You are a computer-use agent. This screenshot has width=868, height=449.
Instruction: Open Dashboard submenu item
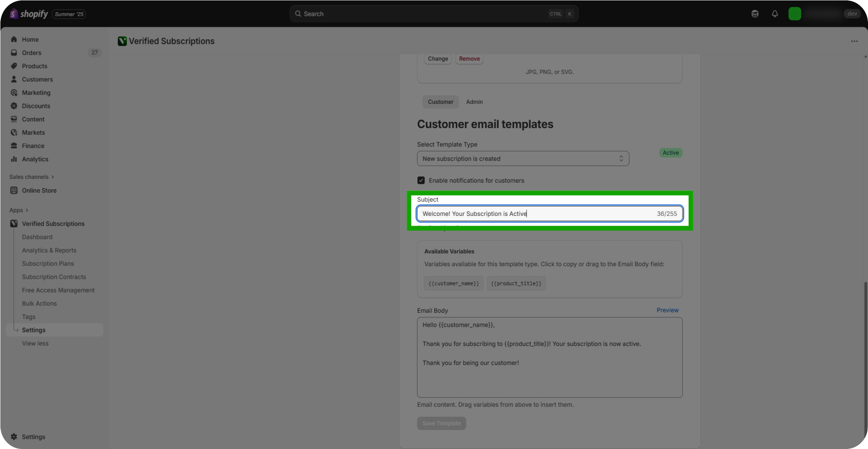pyautogui.click(x=37, y=237)
